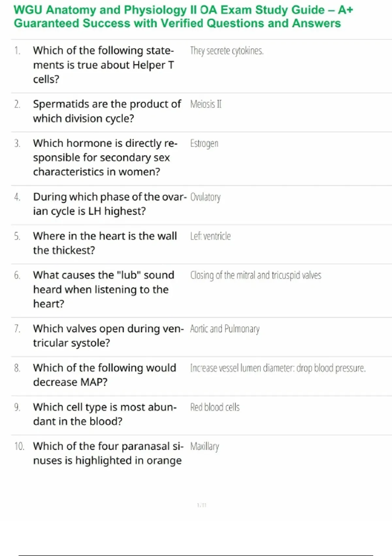This screenshot has width=392, height=556.
Task: Select the LH highest ovarian cycle question
Action: (109, 204)
